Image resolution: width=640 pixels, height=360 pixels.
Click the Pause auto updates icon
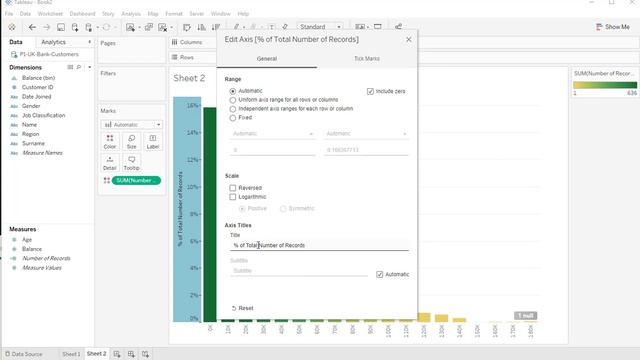click(x=89, y=27)
